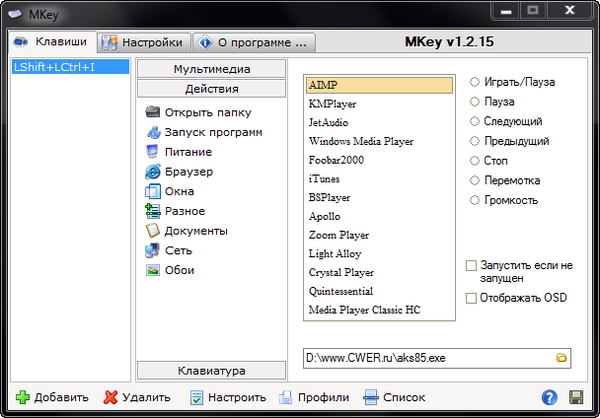Enable the Отображать OSD checkbox
600x418 pixels.
pyautogui.click(x=472, y=298)
